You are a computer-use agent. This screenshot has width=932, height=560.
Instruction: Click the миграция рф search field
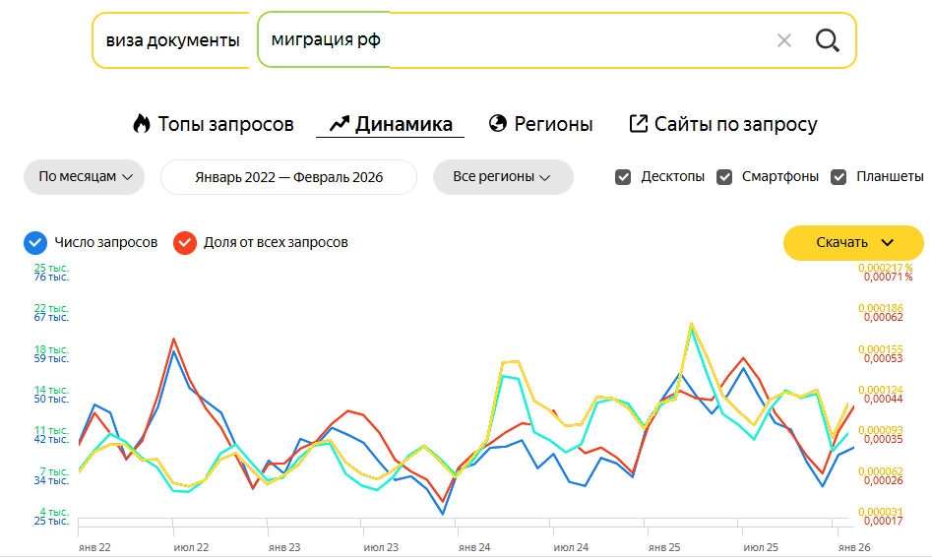pyautogui.click(x=512, y=40)
